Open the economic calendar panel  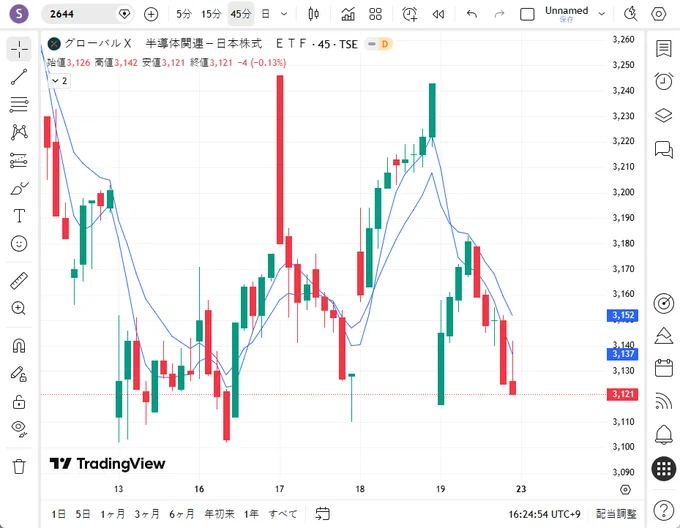[664, 368]
